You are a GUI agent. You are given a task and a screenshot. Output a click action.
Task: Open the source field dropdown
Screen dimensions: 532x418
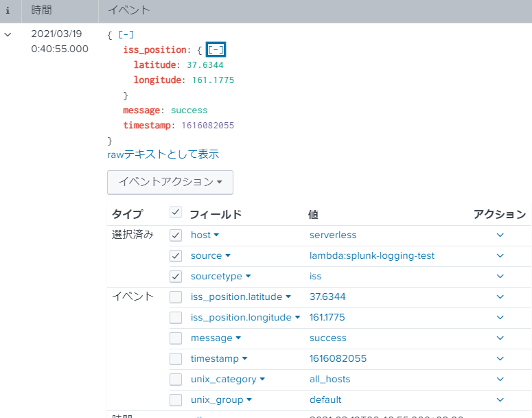[210, 256]
